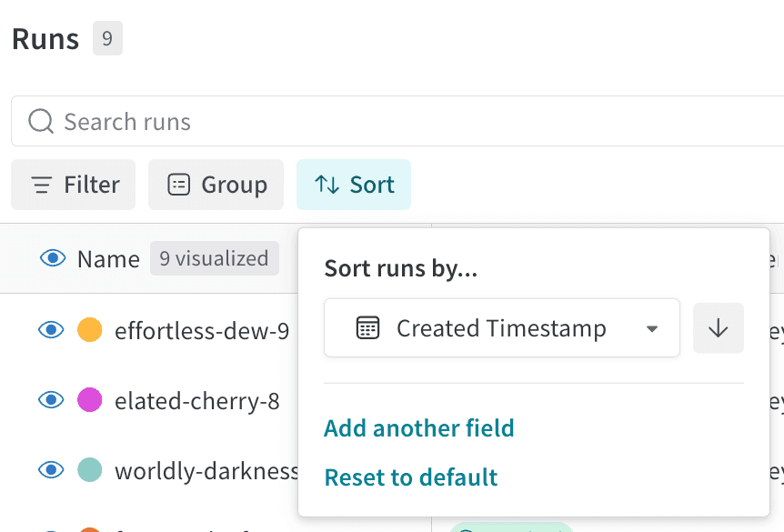Select the orange dot of effortless-dew-9

pyautogui.click(x=91, y=330)
